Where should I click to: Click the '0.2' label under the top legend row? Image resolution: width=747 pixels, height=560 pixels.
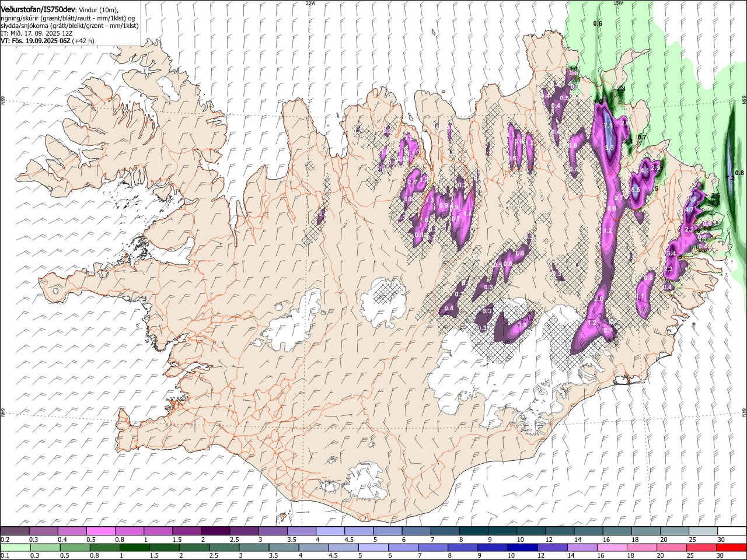click(4, 540)
